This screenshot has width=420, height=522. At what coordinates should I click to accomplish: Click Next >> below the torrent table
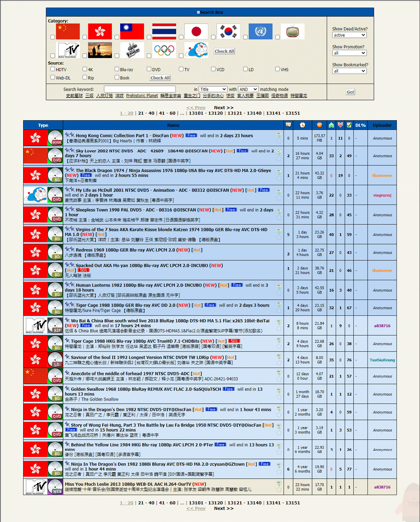(223, 509)
